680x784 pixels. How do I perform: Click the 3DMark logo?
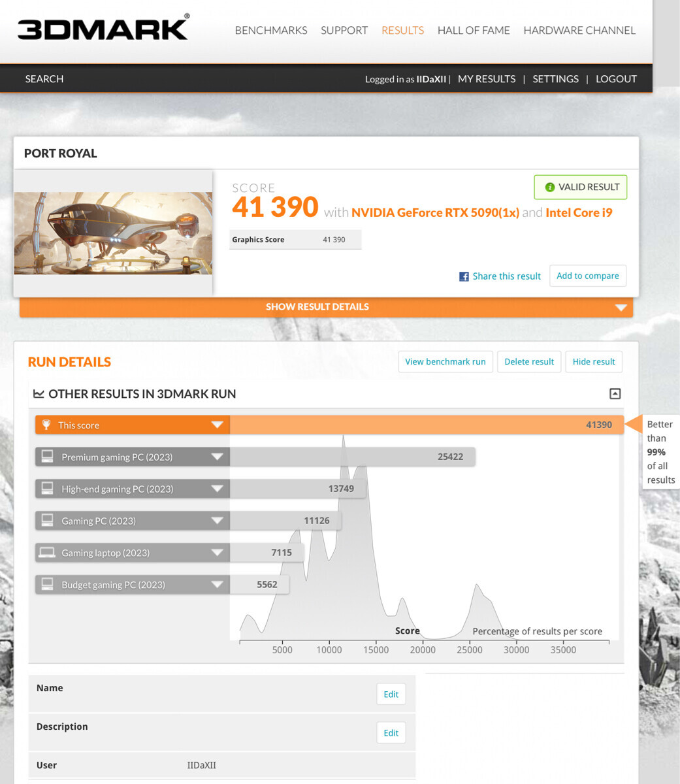[x=103, y=28]
